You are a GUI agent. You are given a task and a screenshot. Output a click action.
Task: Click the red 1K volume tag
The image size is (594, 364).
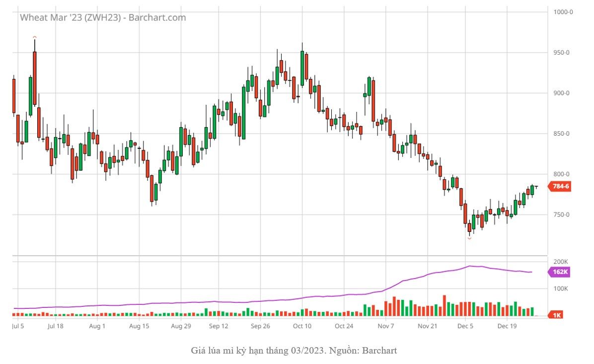(x=556, y=315)
